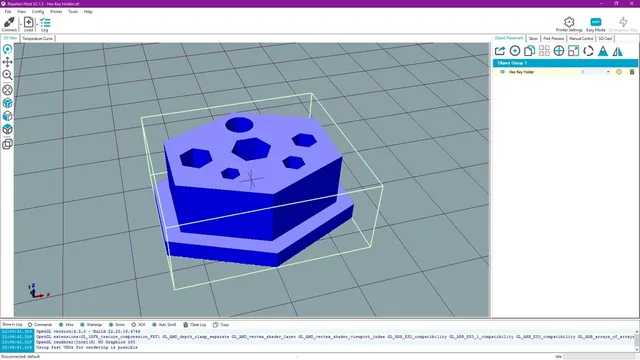The height and width of the screenshot is (360, 640).
Task: Open the Load button dropdown arrow
Action: pos(37,24)
